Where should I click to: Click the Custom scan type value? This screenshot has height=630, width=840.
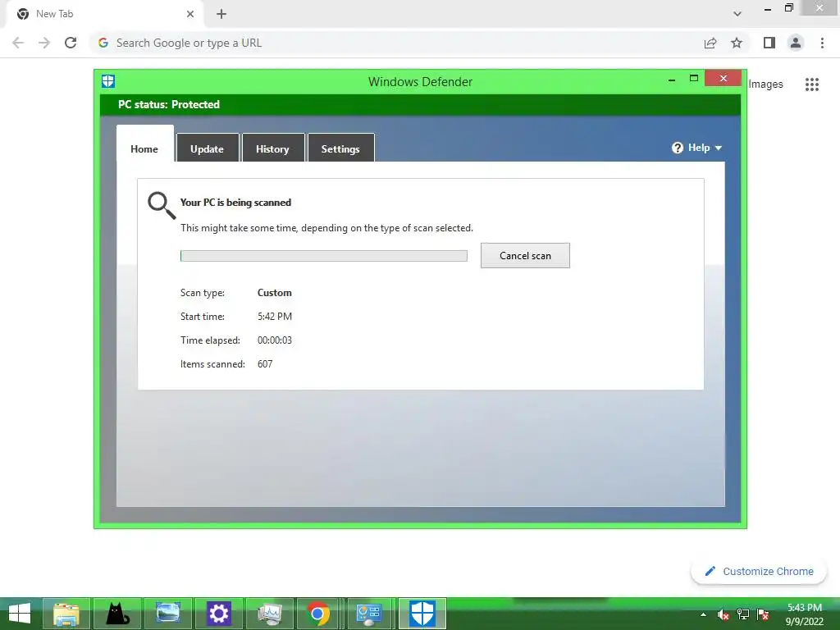[x=274, y=293]
